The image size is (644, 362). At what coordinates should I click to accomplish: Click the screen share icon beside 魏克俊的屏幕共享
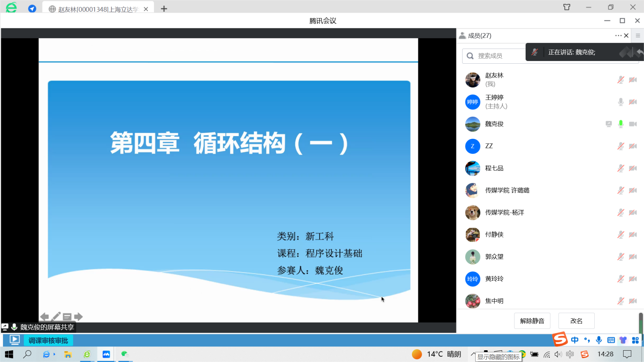pos(5,327)
